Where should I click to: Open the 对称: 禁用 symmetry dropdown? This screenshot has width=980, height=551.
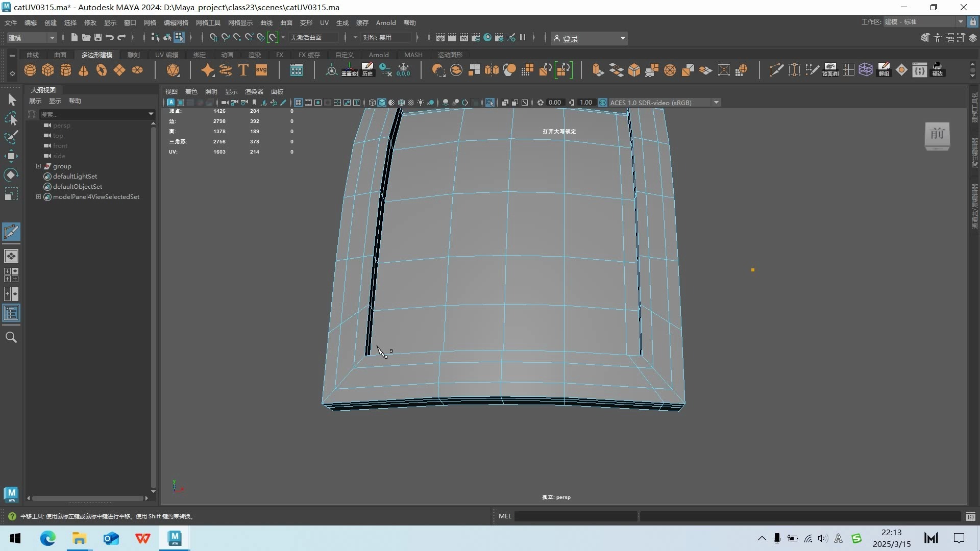(386, 38)
